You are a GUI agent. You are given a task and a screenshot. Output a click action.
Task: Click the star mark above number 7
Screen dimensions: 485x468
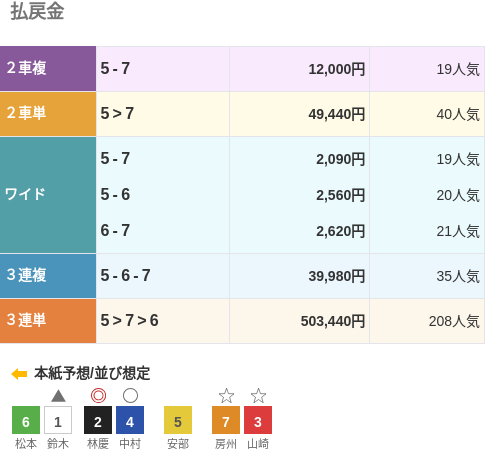coord(226,396)
